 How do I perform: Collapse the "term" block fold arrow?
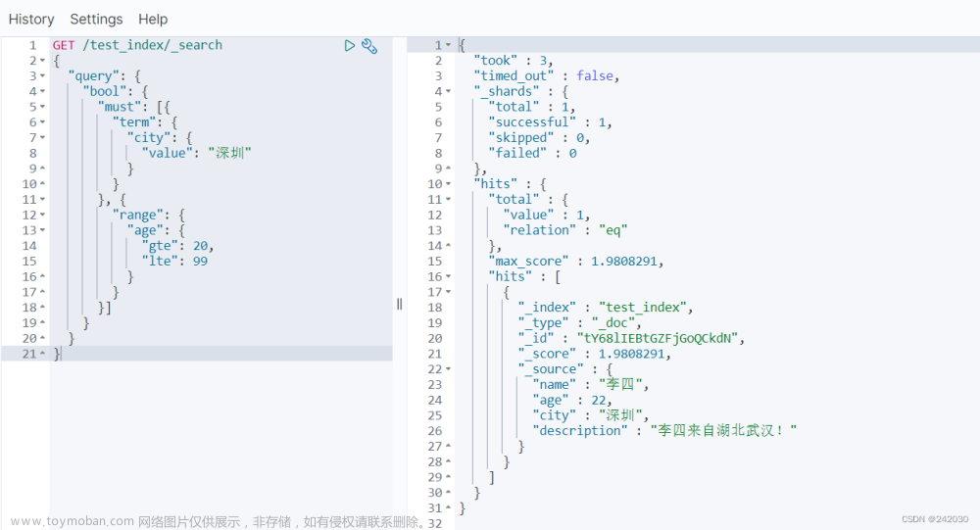point(42,122)
